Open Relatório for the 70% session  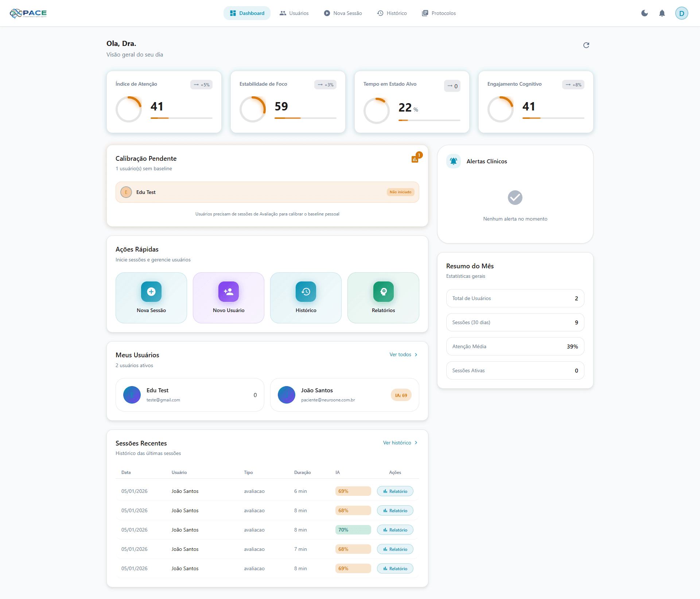(x=395, y=530)
